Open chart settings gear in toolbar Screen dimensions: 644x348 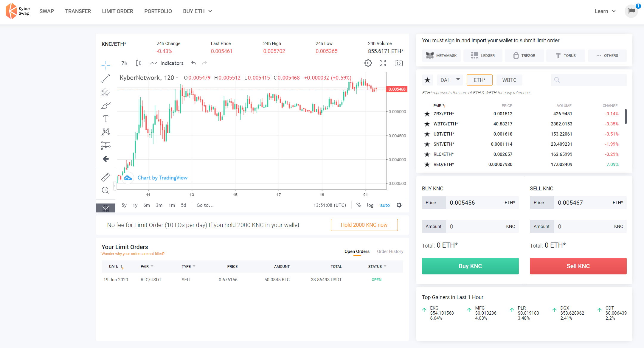coord(368,63)
